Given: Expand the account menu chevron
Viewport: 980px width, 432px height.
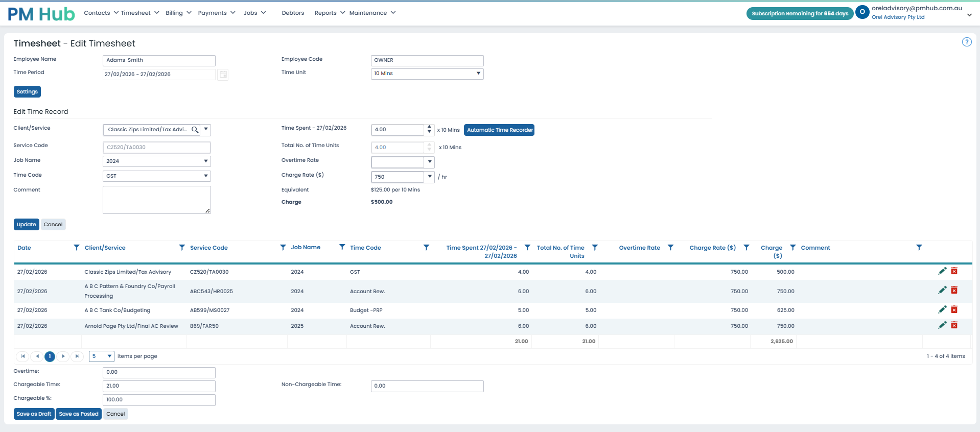Looking at the screenshot, I should 969,15.
